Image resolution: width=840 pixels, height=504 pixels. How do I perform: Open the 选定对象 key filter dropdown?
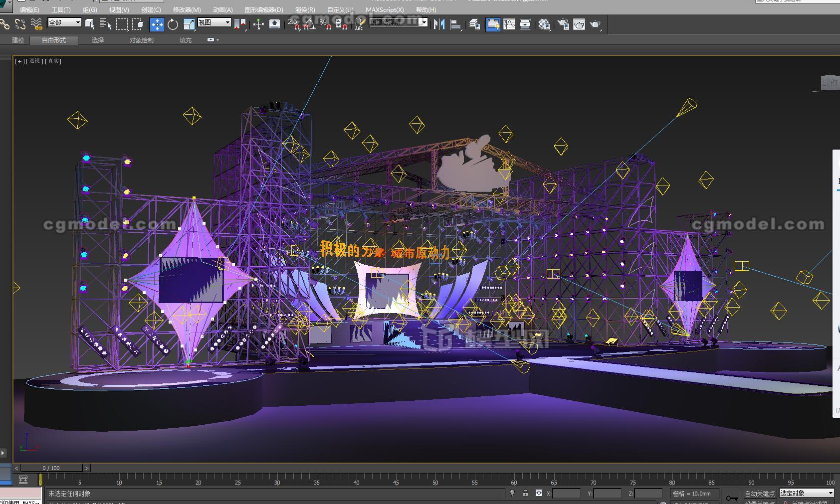click(807, 493)
